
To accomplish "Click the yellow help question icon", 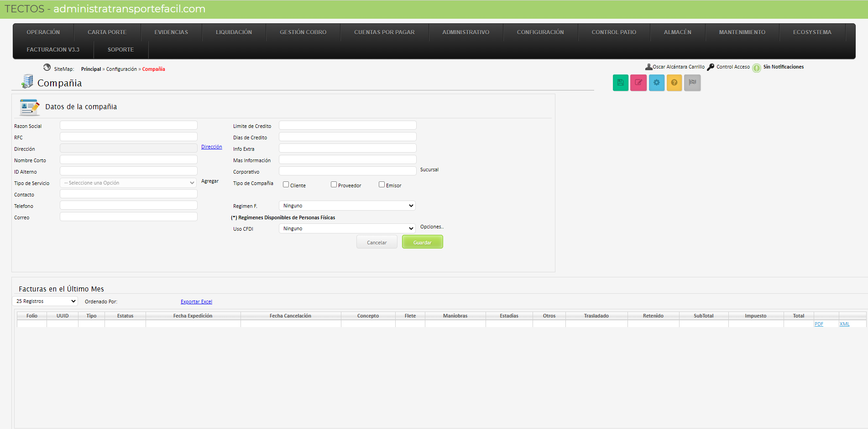I will (x=674, y=83).
